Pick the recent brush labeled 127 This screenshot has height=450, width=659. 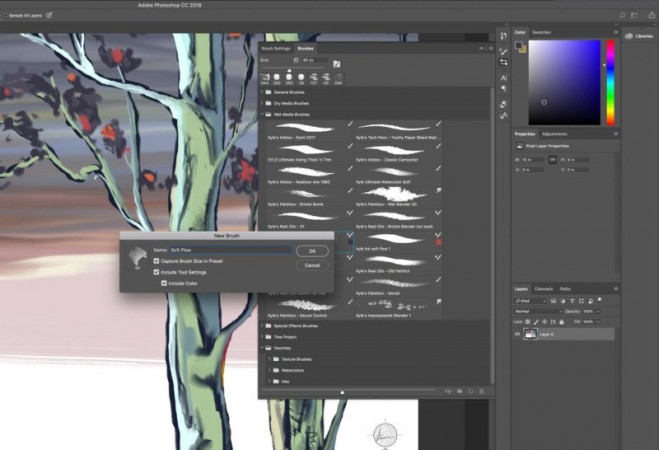click(314, 79)
